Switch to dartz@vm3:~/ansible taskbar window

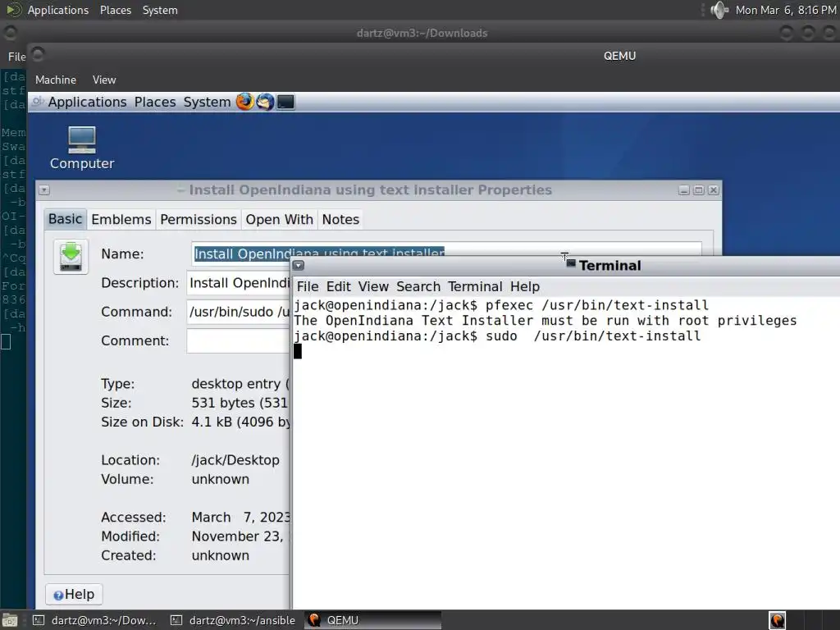(233, 620)
